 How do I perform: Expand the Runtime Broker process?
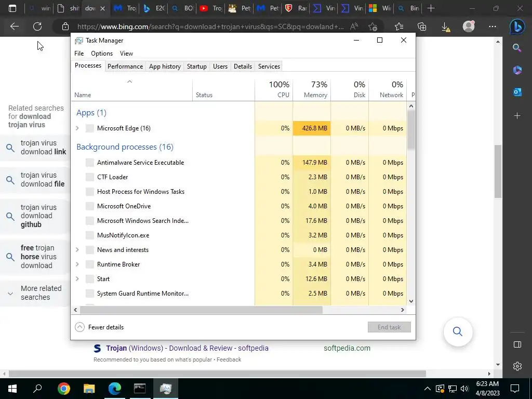77,264
